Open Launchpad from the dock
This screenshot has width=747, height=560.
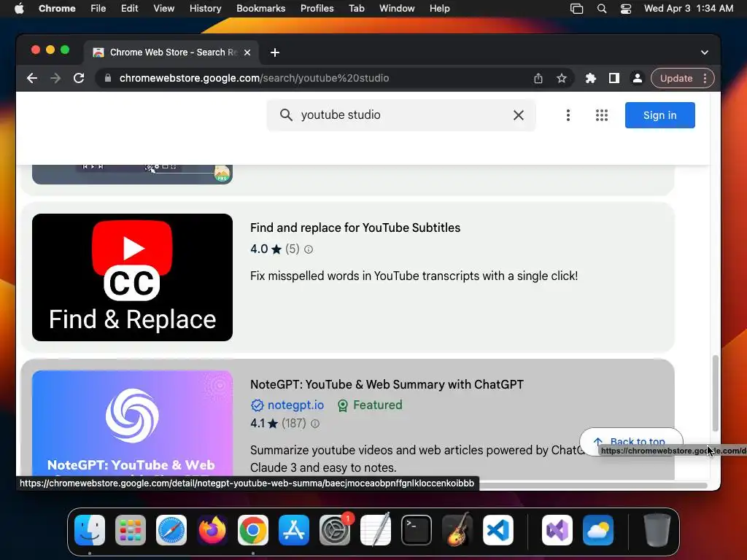point(131,530)
